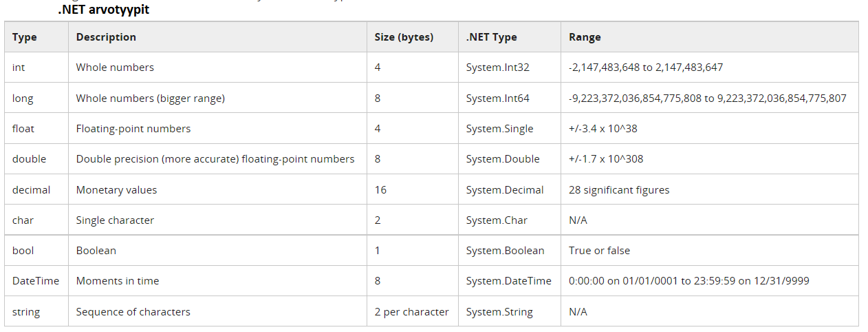Viewport: 868px width, 332px height.
Task: Click the "Floating-point numbers" description
Action: pos(133,129)
